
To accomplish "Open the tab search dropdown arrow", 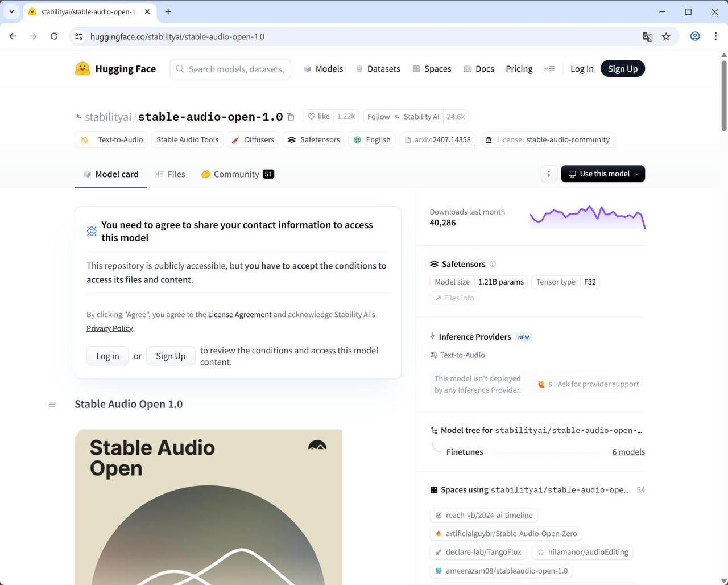I will pyautogui.click(x=11, y=11).
